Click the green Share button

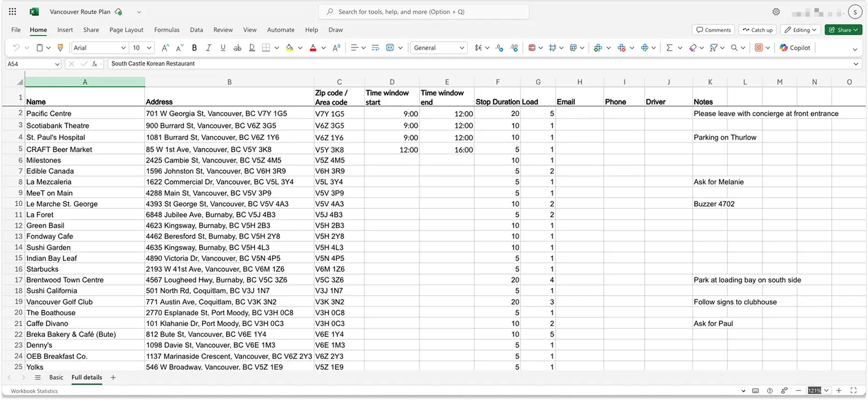[x=843, y=30]
